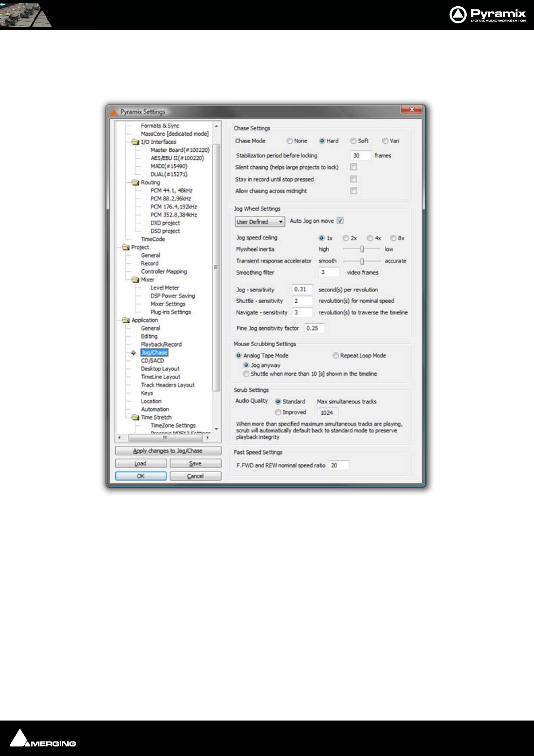Click the Cancel button
The image size is (534, 756).
click(195, 476)
